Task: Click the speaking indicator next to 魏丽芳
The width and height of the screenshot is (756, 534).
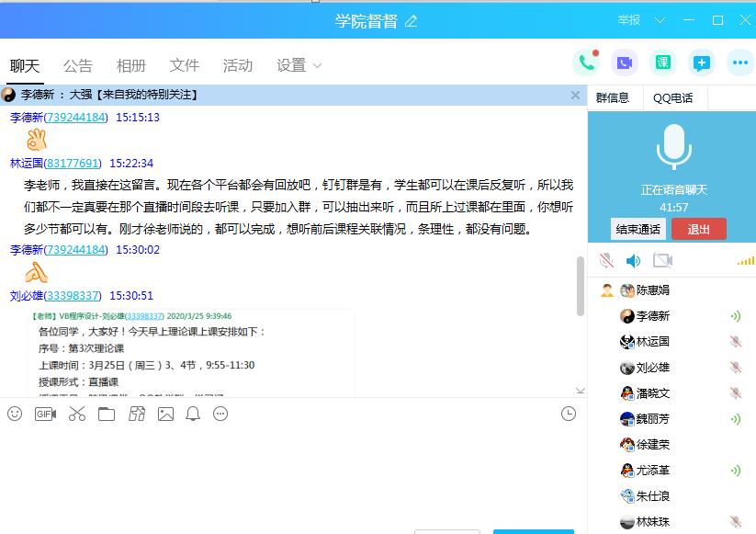Action: coord(735,419)
